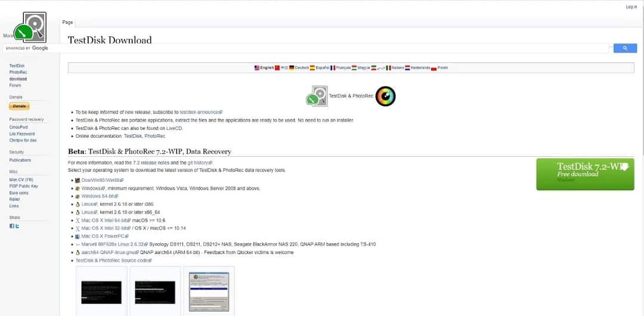Click the TestDisk logo in top-left corner
644x316 pixels.
(x=30, y=27)
